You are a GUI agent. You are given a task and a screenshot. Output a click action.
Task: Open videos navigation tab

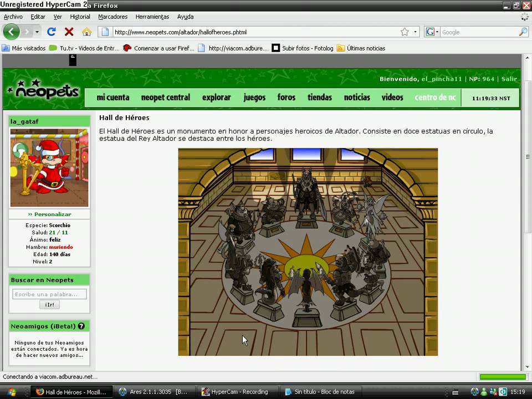(392, 98)
